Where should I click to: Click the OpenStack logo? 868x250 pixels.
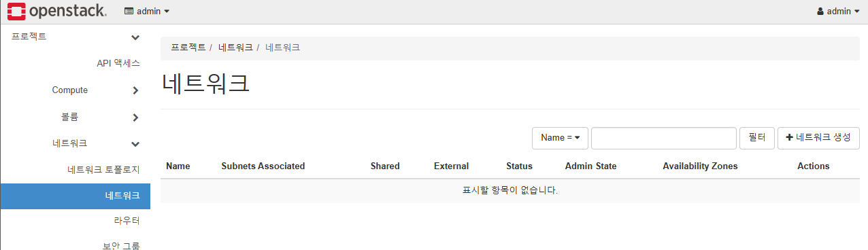pyautogui.click(x=56, y=11)
